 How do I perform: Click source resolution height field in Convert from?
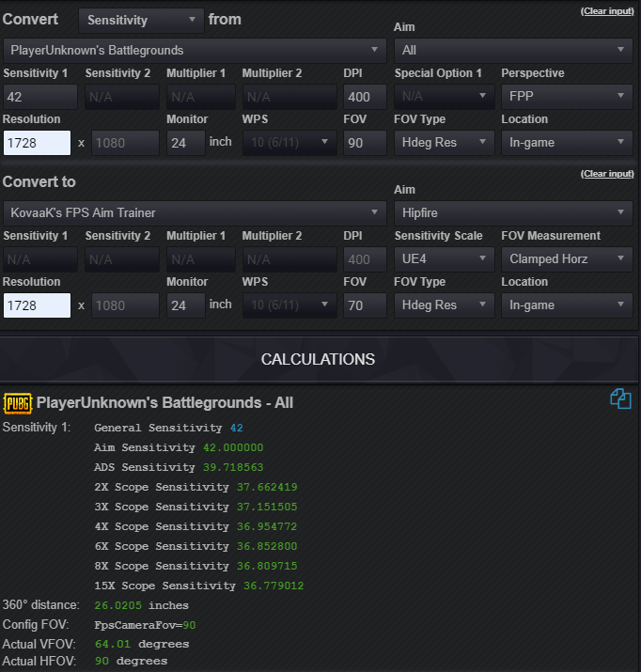[x=125, y=143]
